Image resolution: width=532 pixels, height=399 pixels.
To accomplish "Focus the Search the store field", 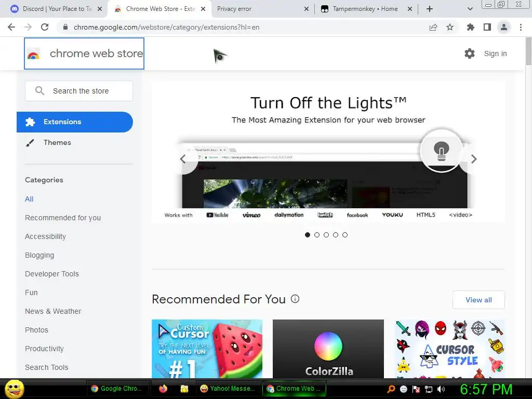I will point(79,91).
